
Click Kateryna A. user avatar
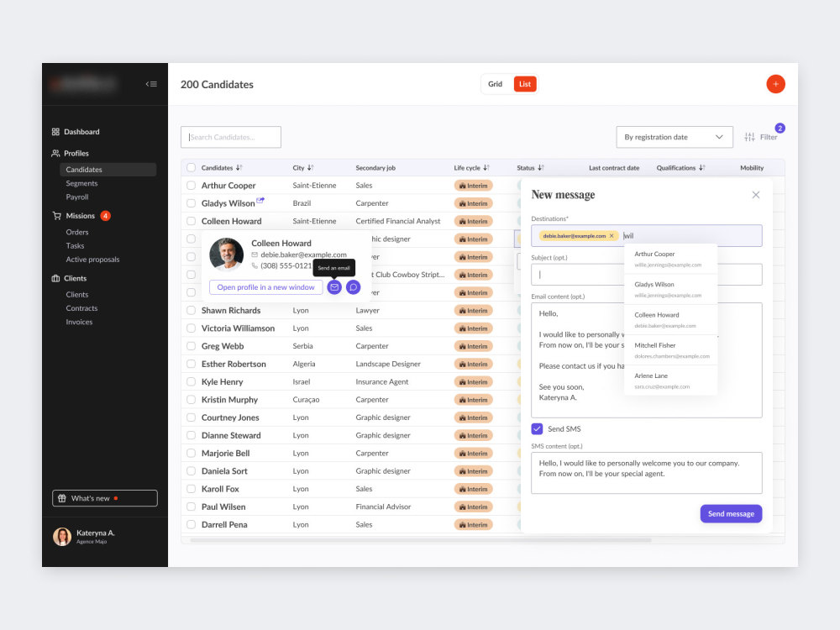(62, 536)
